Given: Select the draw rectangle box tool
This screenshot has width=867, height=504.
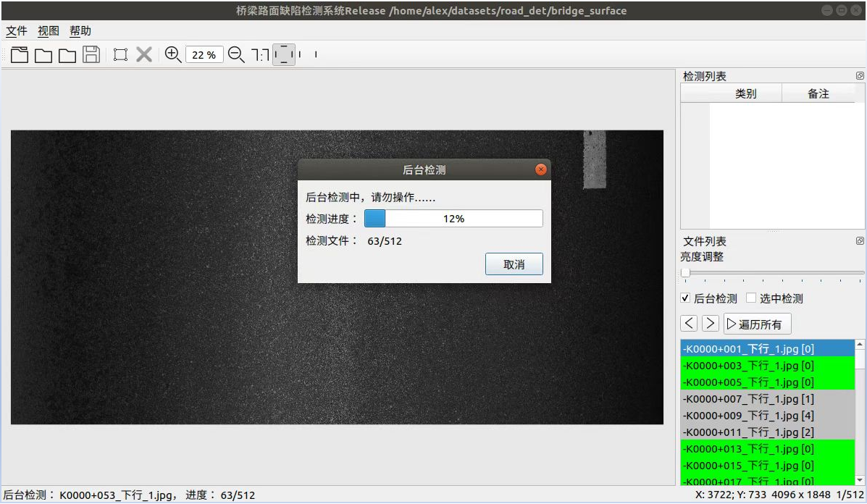Looking at the screenshot, I should 120,54.
